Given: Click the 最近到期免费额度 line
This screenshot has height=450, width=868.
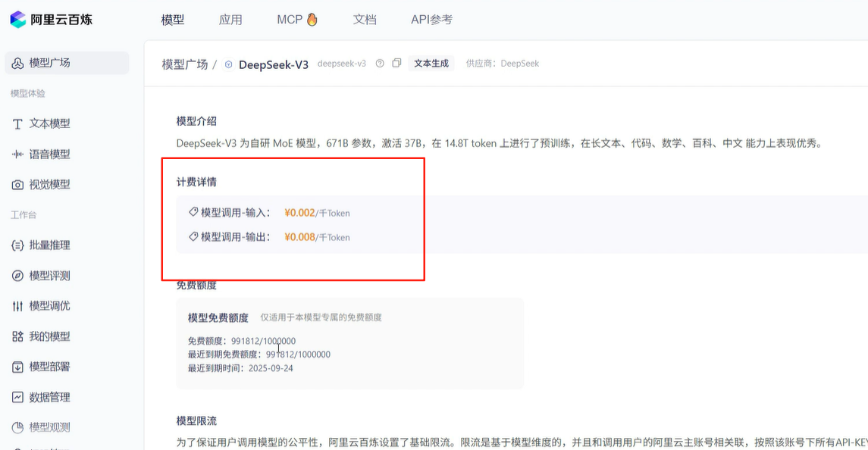Looking at the screenshot, I should 259,355.
